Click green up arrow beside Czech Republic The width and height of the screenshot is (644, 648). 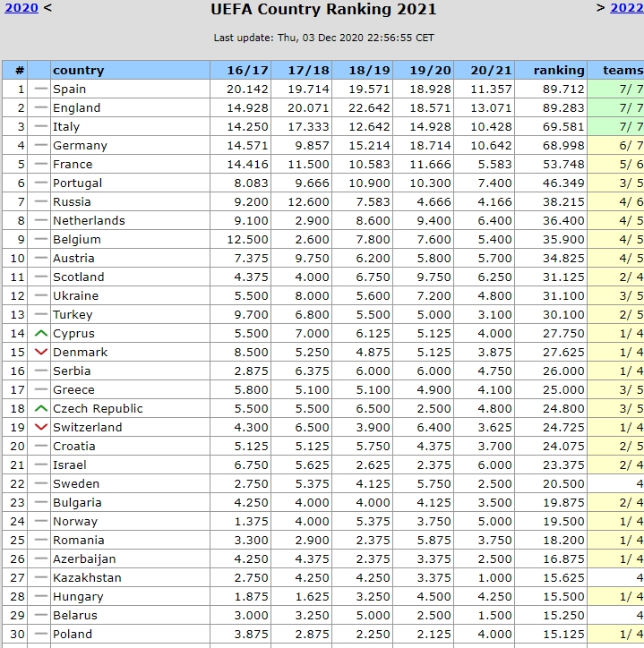40,409
